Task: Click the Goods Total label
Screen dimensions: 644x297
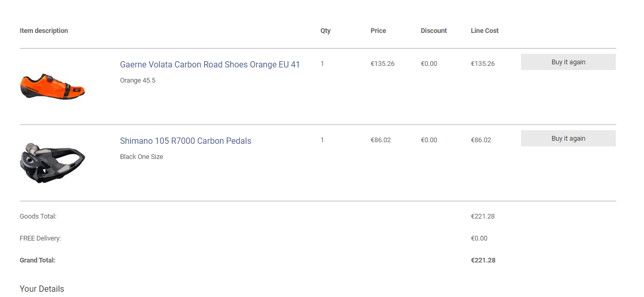Action: (x=38, y=216)
